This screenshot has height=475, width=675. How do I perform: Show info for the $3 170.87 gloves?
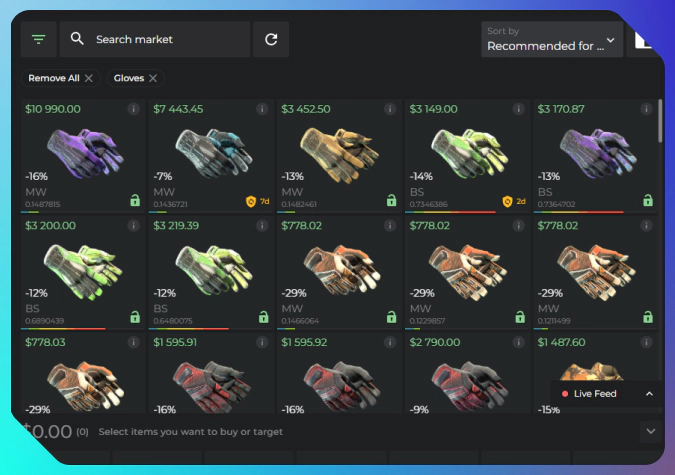[646, 109]
